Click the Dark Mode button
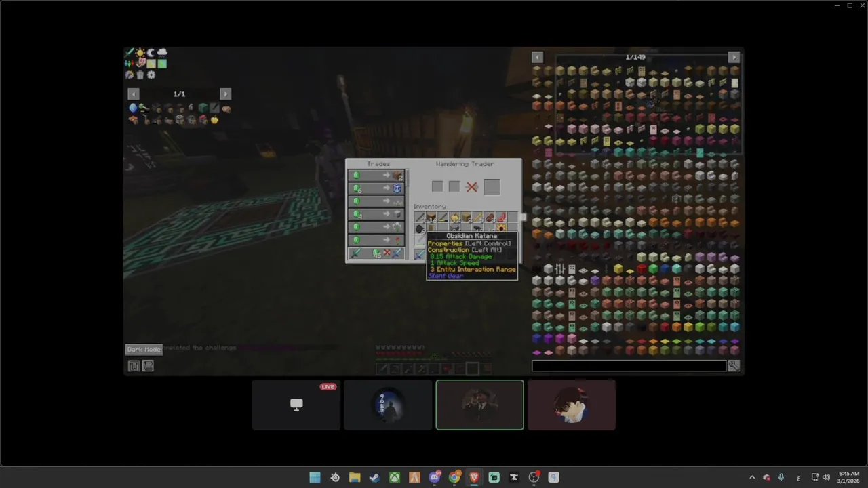 pyautogui.click(x=144, y=349)
